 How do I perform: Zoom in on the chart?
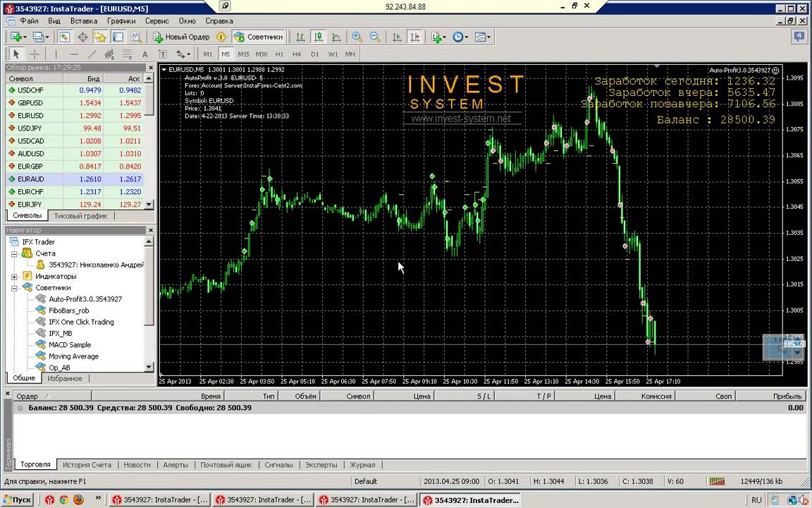tap(357, 37)
